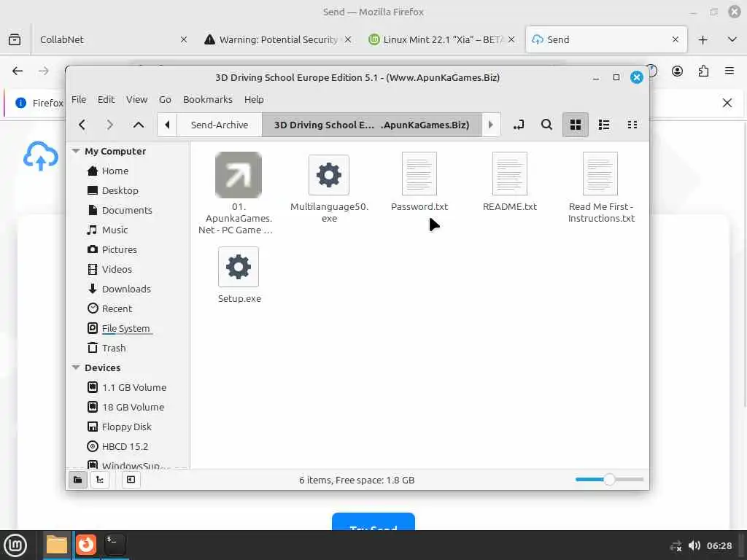Image resolution: width=747 pixels, height=560 pixels.
Task: Open Firefox extensions button
Action: coord(703,71)
